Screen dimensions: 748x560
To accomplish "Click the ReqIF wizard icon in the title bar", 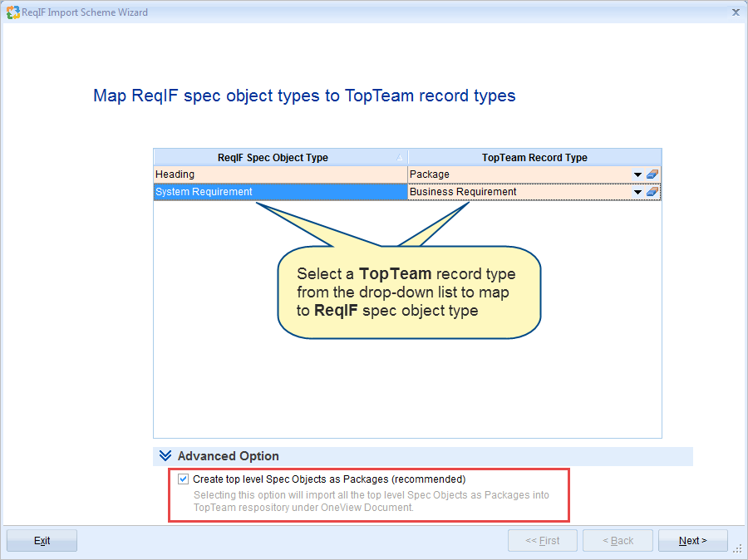I will click(12, 12).
